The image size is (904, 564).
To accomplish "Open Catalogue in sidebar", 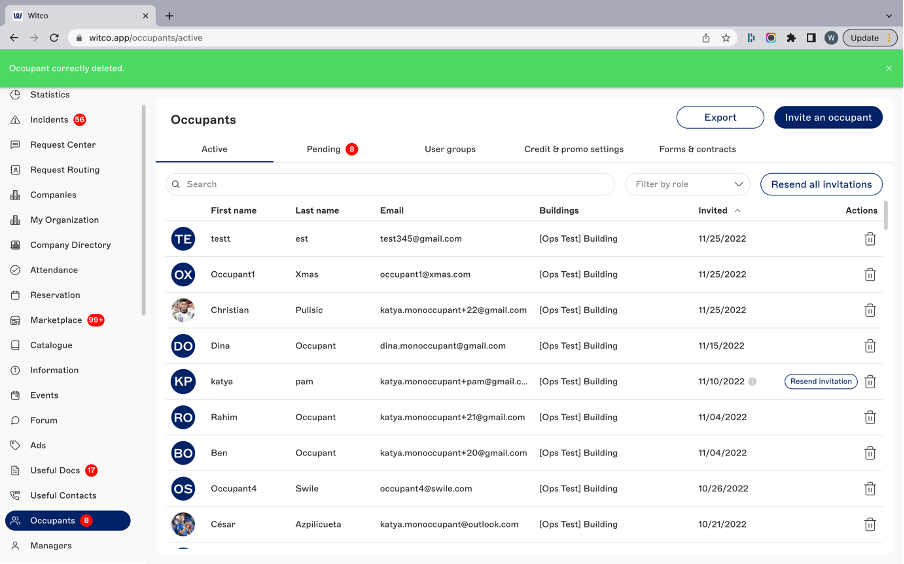I will pos(51,345).
